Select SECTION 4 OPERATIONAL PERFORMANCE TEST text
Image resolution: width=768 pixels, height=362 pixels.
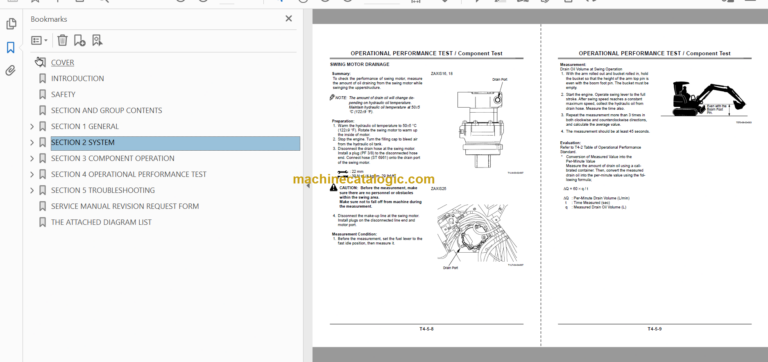[129, 174]
